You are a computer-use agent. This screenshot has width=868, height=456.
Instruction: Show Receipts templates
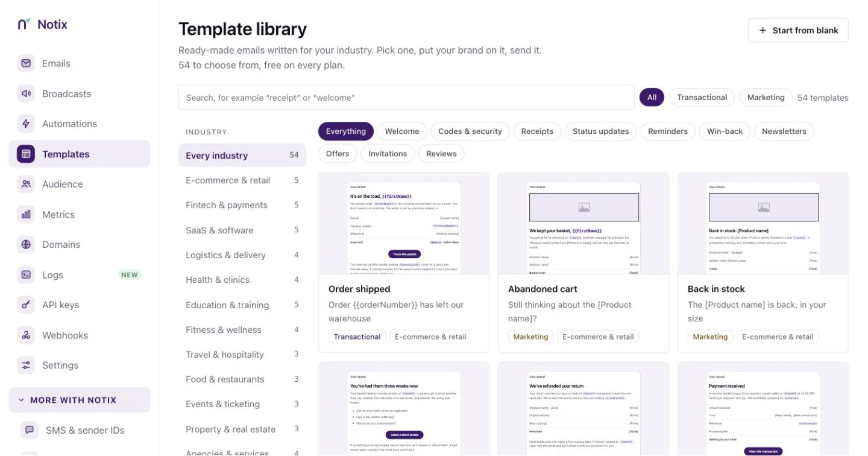tap(537, 131)
